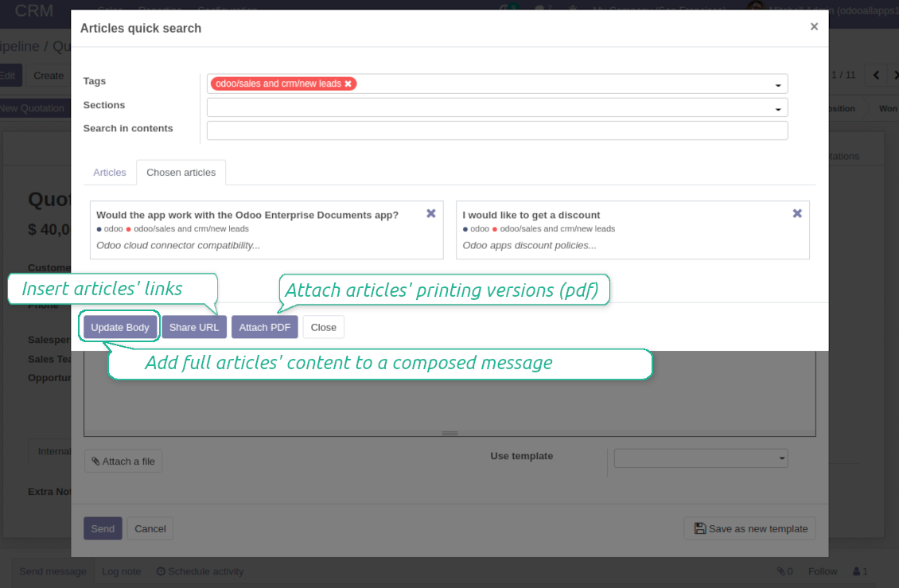This screenshot has height=588, width=899.
Task: Save as new template
Action: (x=750, y=528)
